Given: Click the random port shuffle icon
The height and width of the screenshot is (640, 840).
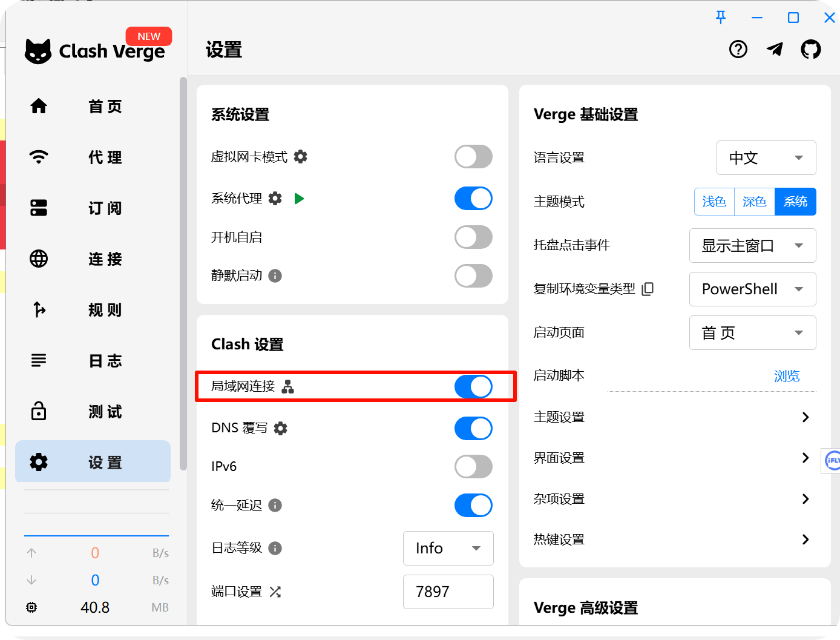Looking at the screenshot, I should pos(275,592).
